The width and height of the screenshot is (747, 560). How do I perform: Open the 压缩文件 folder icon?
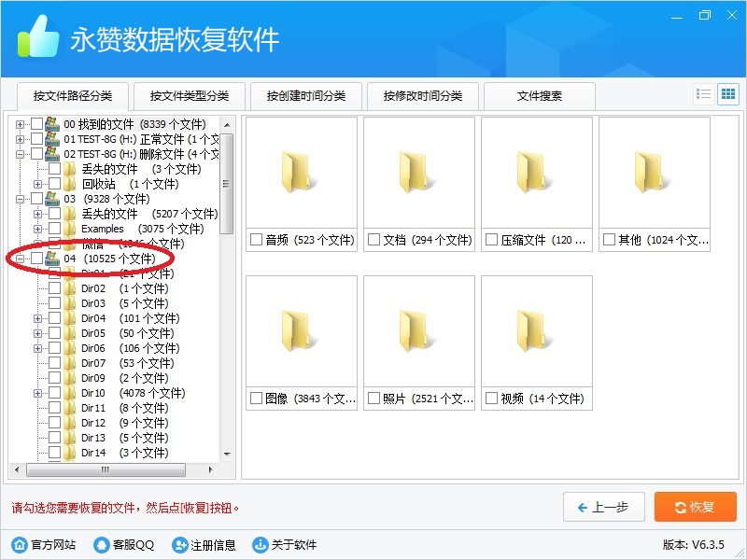pyautogui.click(x=537, y=173)
